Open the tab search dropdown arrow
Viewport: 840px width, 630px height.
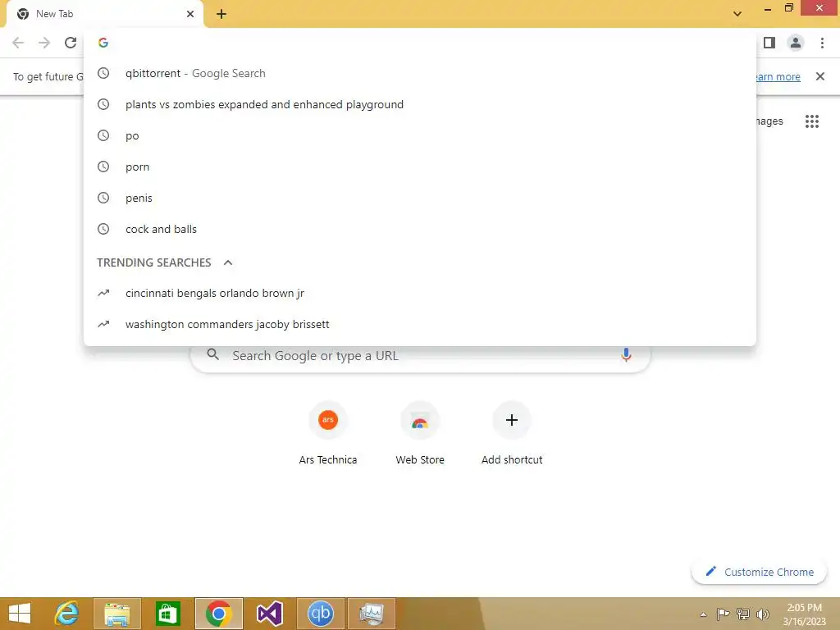(x=737, y=14)
